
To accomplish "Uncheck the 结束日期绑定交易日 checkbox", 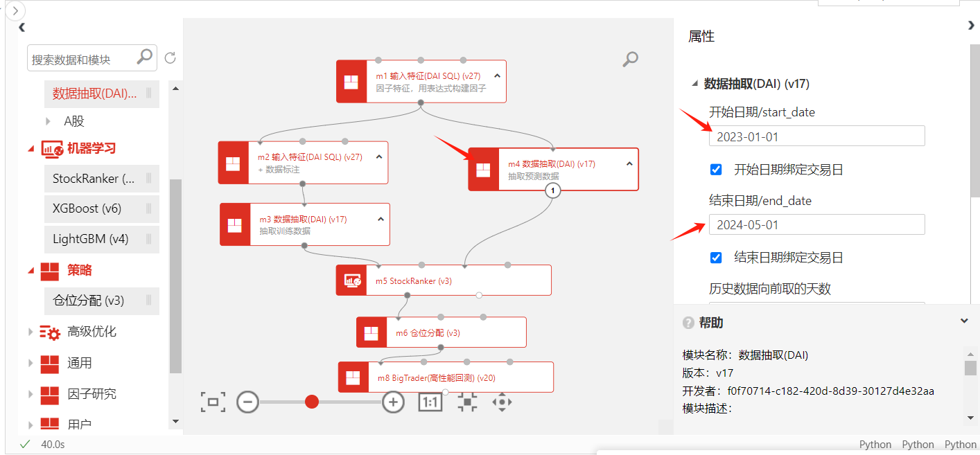I will (717, 258).
